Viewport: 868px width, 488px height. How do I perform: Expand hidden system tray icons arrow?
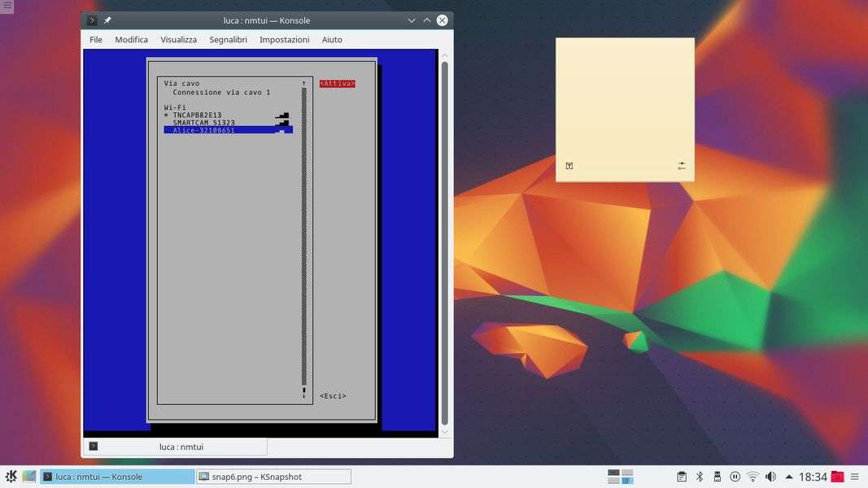click(789, 477)
